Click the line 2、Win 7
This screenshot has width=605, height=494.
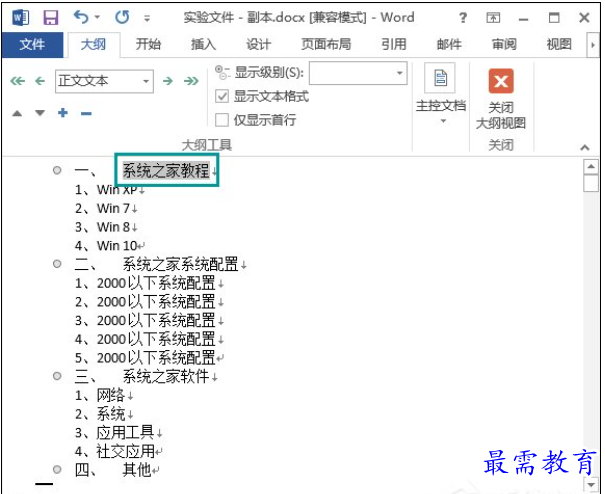click(103, 208)
